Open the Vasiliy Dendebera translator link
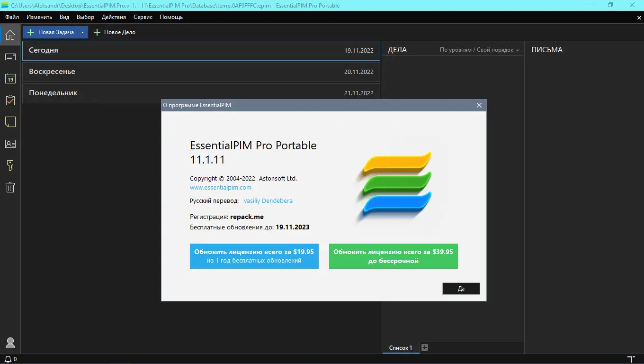This screenshot has height=364, width=644. pos(268,200)
